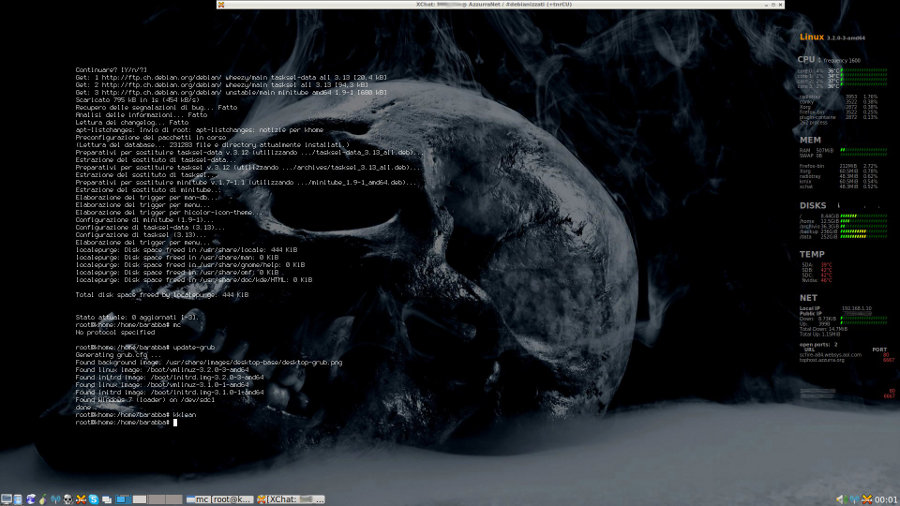Open the window menu from XChat's title icon

point(220,5)
